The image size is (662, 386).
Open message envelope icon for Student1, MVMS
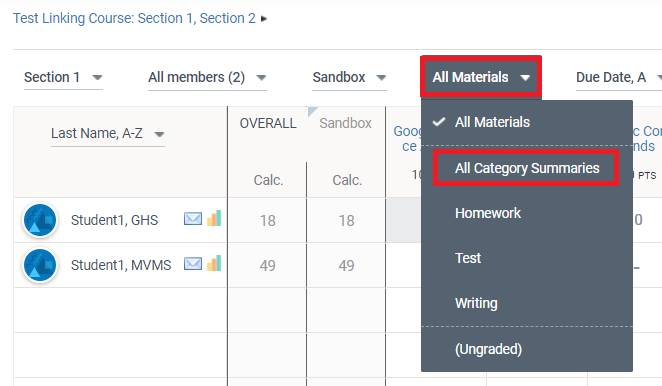[193, 264]
